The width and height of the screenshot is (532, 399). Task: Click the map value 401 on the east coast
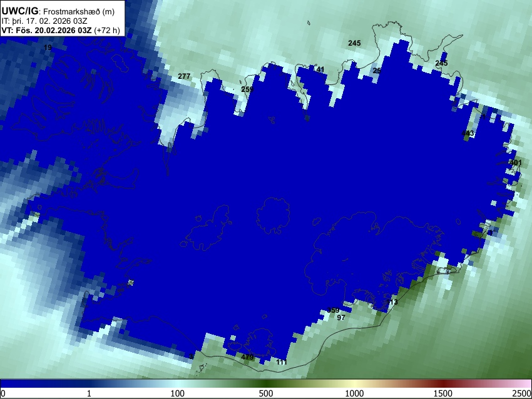pyautogui.click(x=515, y=163)
